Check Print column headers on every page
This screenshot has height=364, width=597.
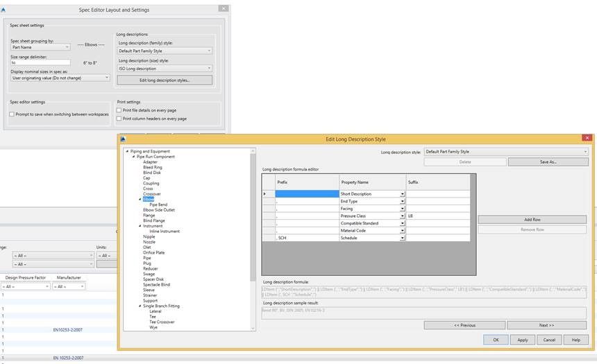[x=119, y=119]
